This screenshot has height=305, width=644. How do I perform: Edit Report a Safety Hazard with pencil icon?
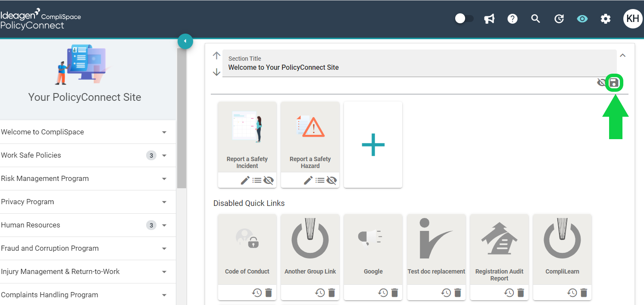[308, 180]
